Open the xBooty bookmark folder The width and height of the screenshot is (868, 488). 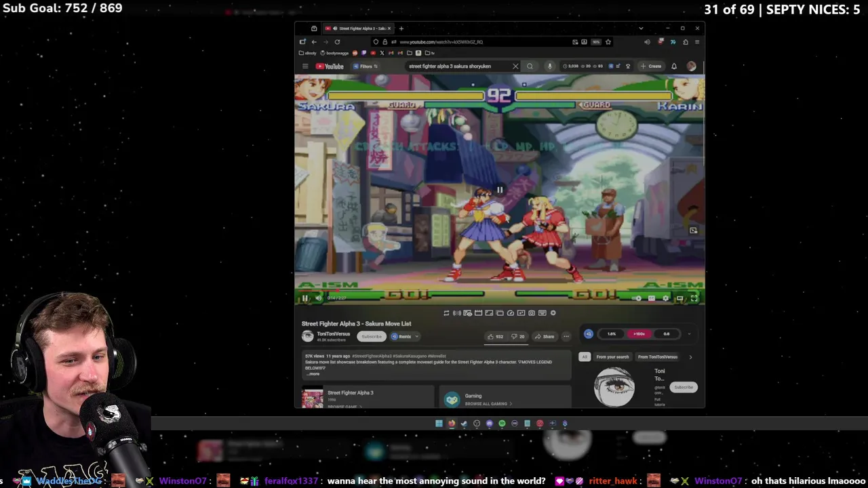click(307, 53)
